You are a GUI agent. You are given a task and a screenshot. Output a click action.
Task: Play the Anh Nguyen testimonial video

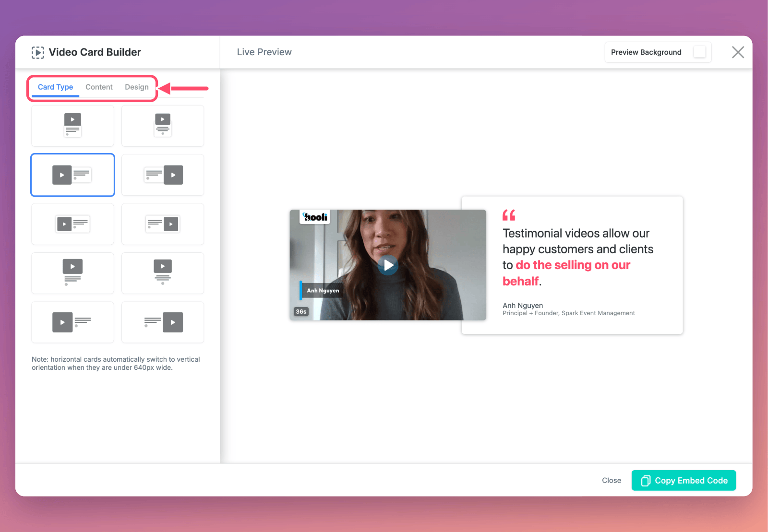coord(388,265)
